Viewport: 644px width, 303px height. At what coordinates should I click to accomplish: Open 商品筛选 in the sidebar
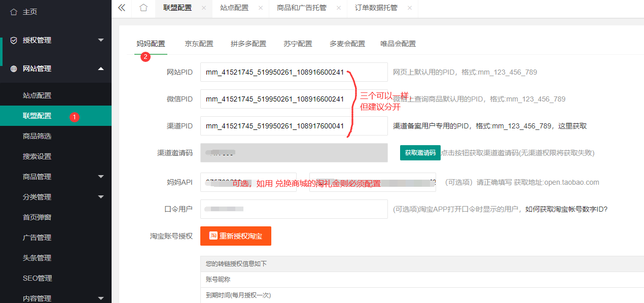point(37,136)
